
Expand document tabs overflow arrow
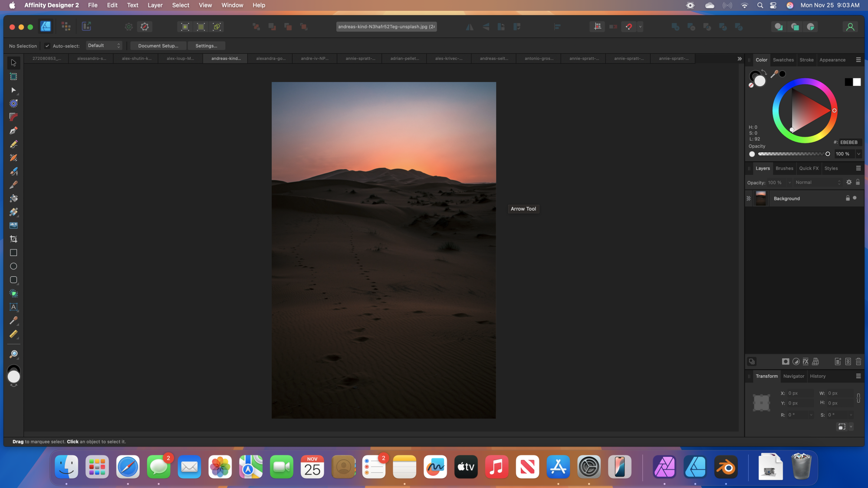click(739, 59)
